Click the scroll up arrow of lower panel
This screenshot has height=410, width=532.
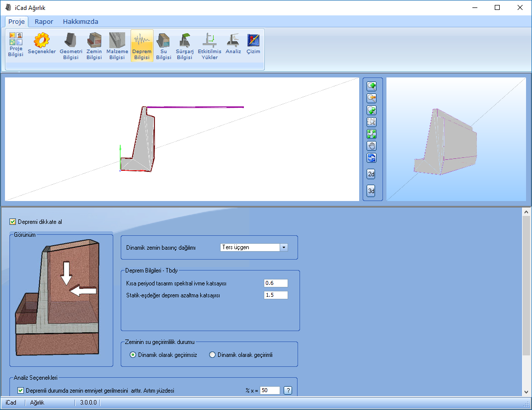pyautogui.click(x=526, y=212)
